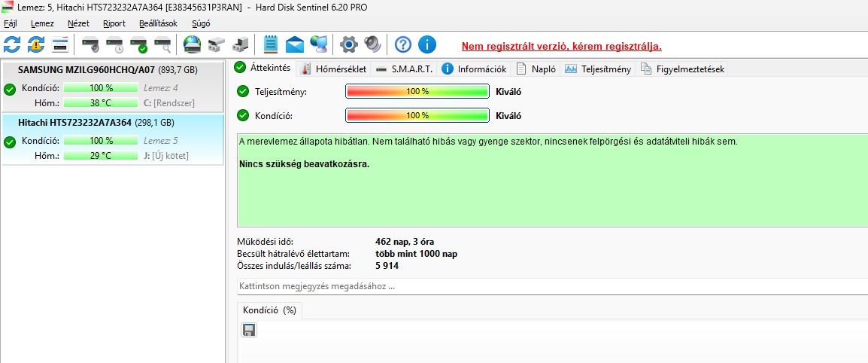Click the computer with network drives icon
Screen dimensions: 868x363
pos(240,44)
